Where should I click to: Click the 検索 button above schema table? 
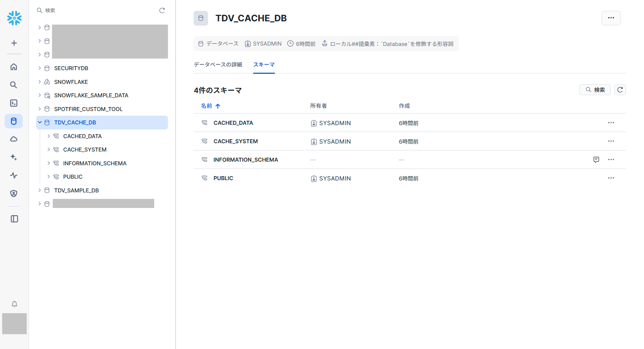595,90
